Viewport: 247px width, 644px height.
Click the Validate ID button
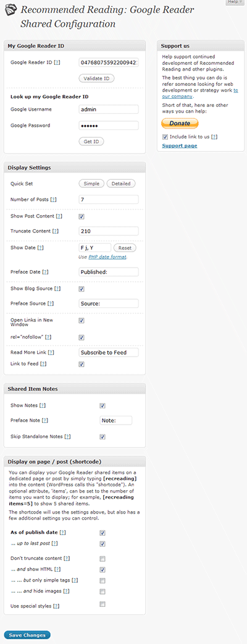96,78
